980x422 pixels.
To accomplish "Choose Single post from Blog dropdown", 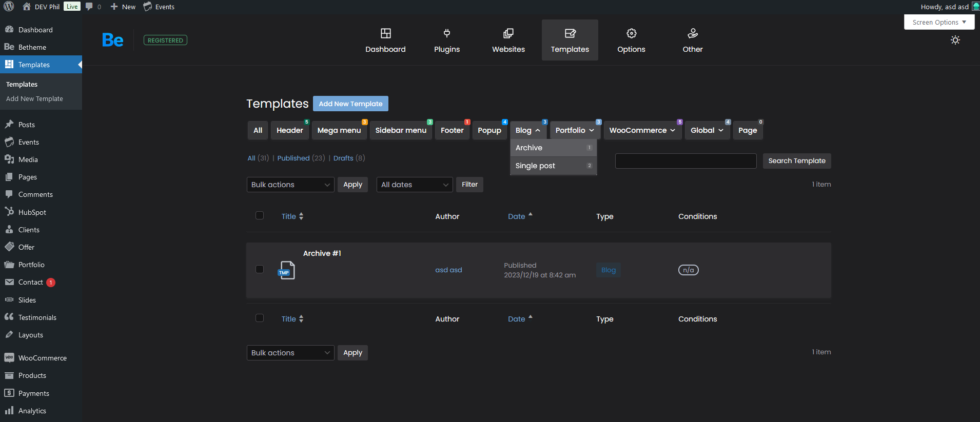I will [x=553, y=166].
